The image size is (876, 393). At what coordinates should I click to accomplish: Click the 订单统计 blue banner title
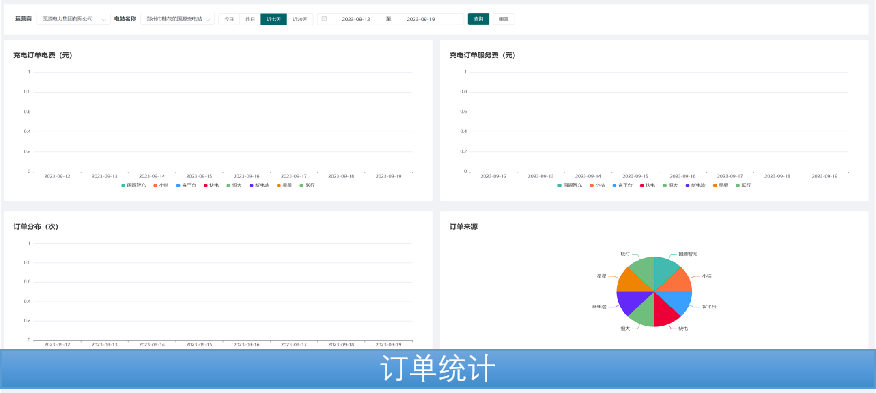coord(438,369)
